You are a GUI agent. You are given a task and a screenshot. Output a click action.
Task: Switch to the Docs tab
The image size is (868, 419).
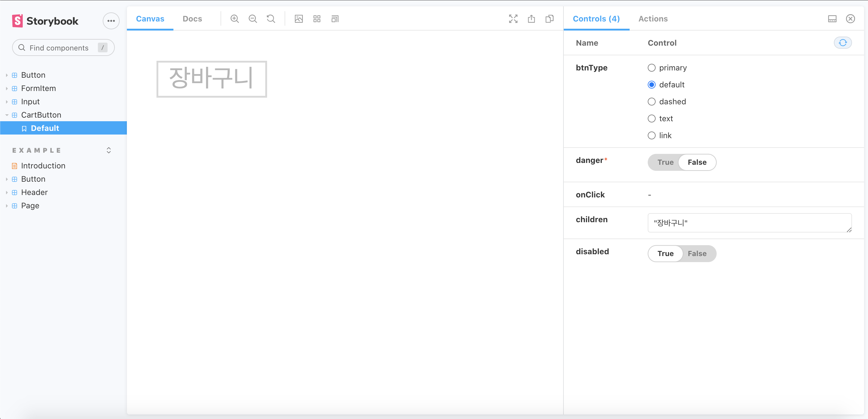click(192, 19)
